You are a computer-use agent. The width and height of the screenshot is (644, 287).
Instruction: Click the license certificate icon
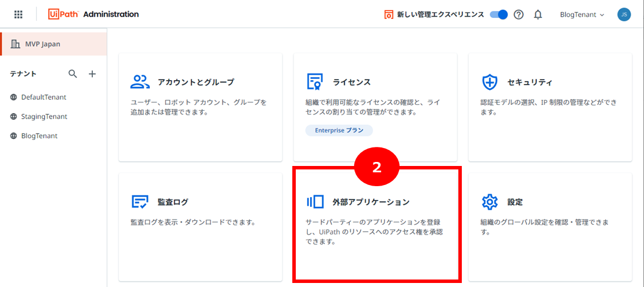pyautogui.click(x=315, y=82)
